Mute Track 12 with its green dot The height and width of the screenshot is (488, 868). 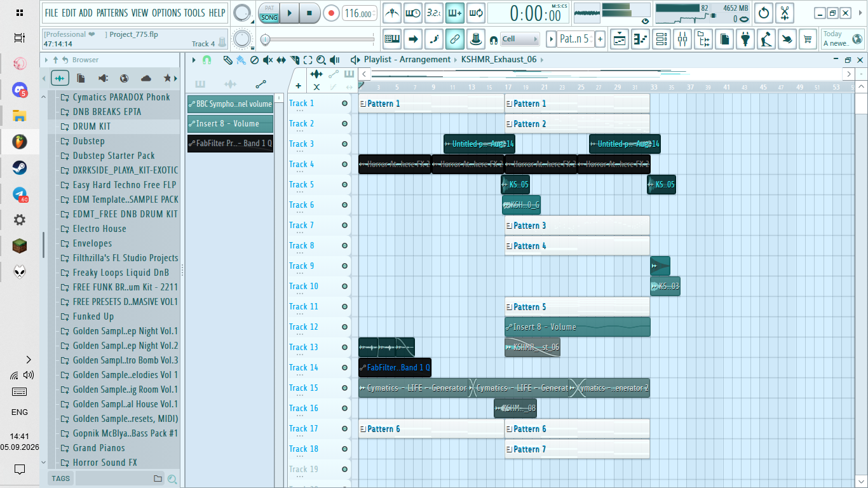click(x=345, y=327)
